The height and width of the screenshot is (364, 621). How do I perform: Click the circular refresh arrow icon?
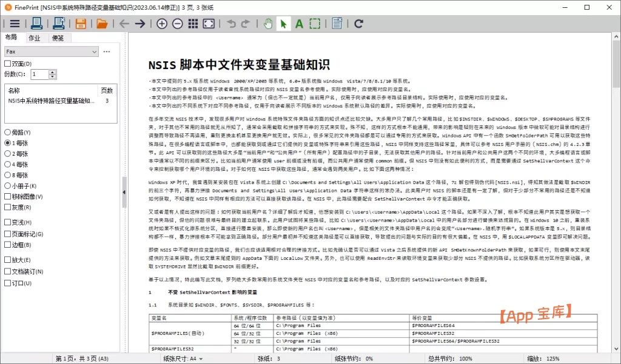(358, 24)
